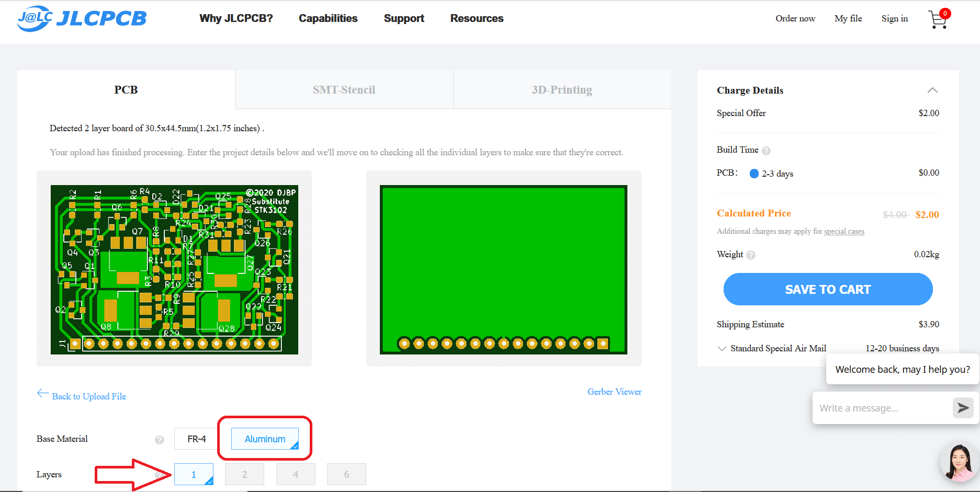
Task: Click the 12-20 business days text
Action: 902,348
